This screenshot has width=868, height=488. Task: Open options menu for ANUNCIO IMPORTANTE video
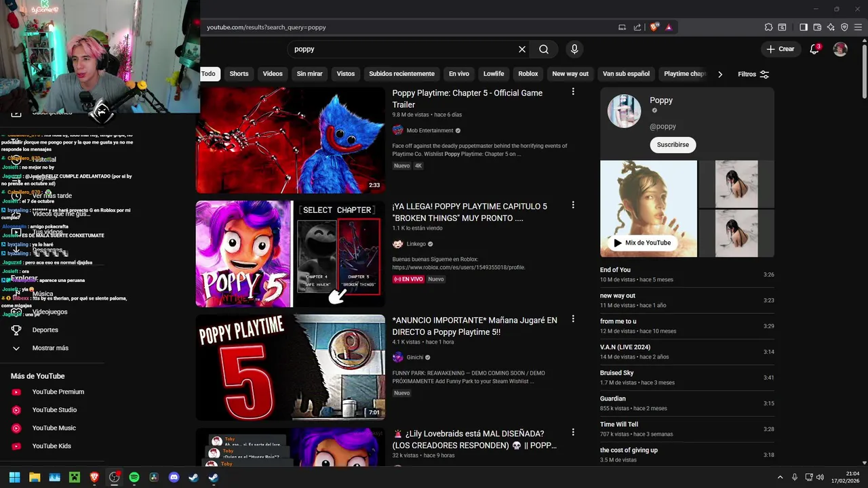coord(573,319)
